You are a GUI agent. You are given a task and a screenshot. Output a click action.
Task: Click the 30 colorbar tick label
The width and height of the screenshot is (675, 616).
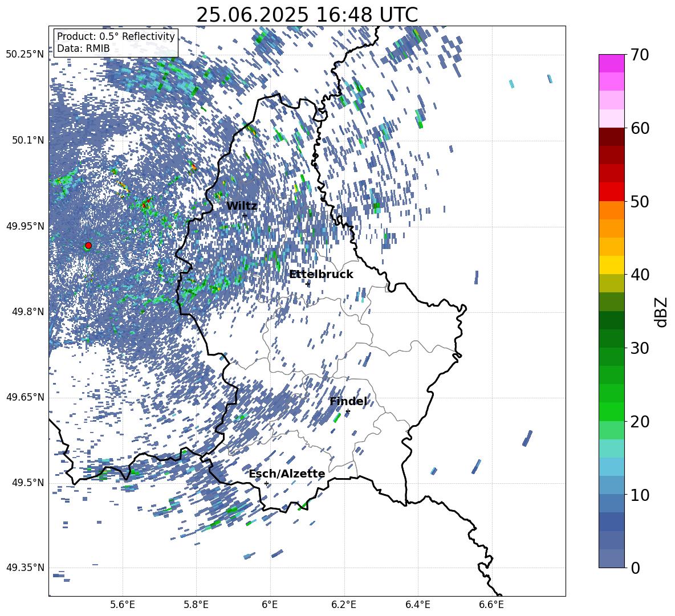pyautogui.click(x=639, y=348)
